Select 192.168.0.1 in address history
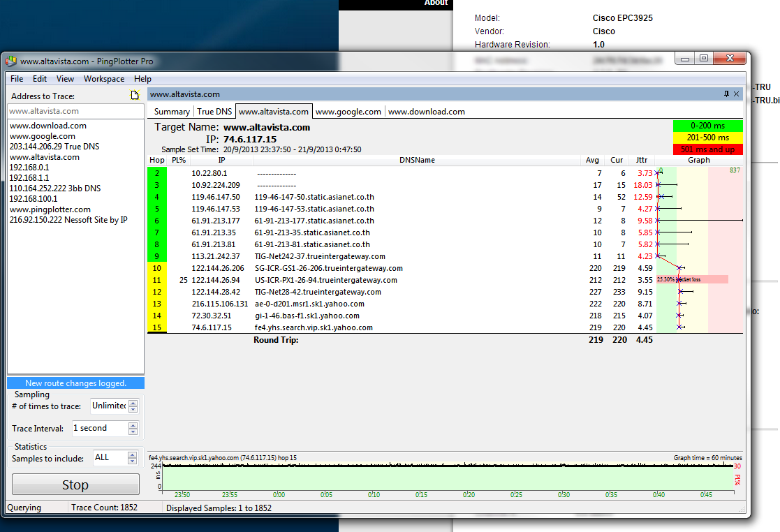780x532 pixels. 29,167
